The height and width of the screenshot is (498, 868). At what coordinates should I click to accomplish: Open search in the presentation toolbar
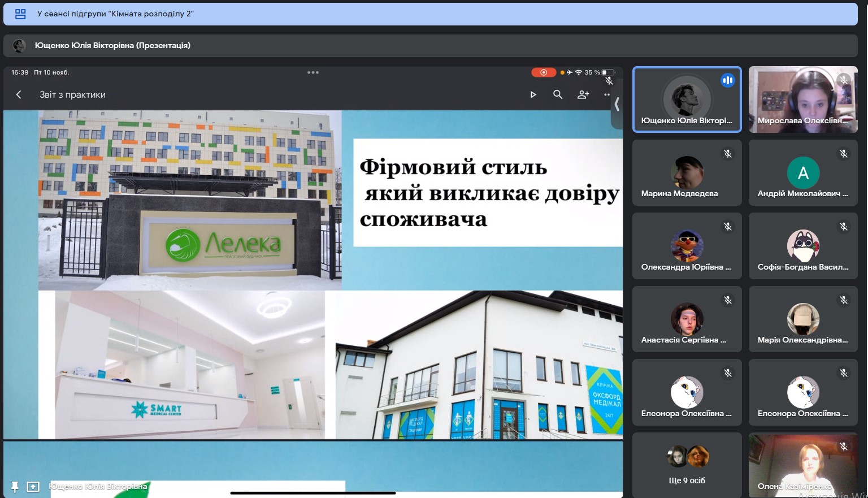click(558, 95)
